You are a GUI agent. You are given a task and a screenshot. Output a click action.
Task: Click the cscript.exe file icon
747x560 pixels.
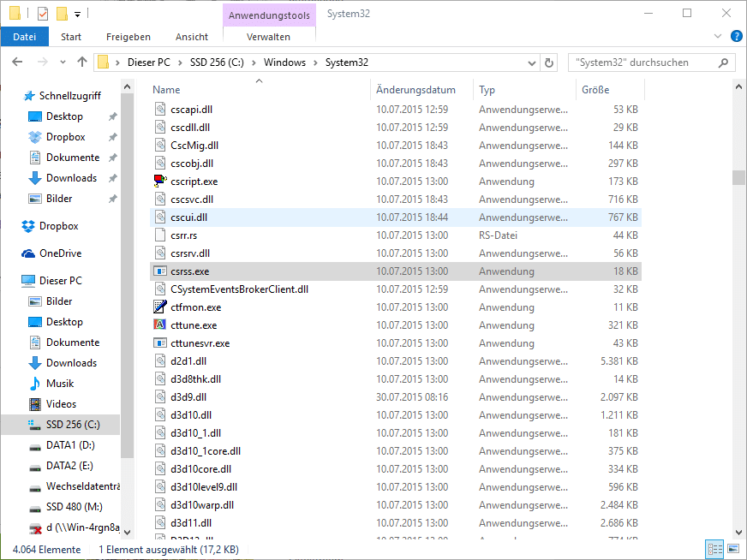[x=160, y=181]
